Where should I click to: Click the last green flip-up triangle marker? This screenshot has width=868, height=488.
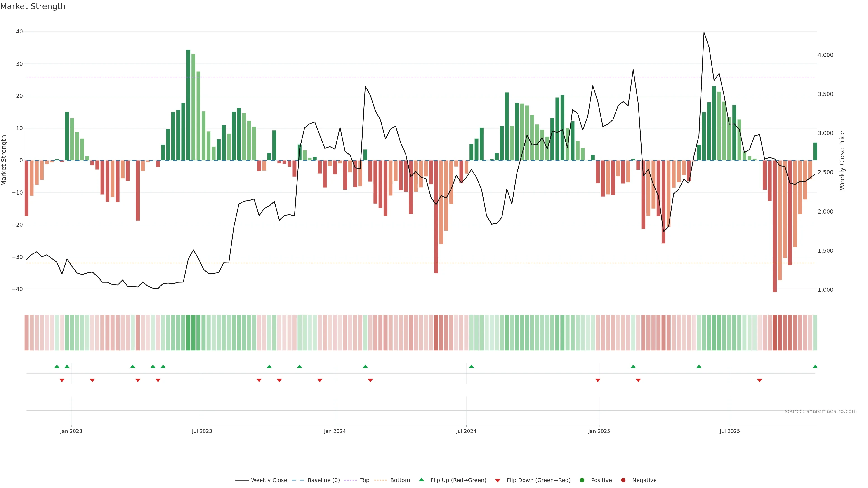tap(815, 366)
